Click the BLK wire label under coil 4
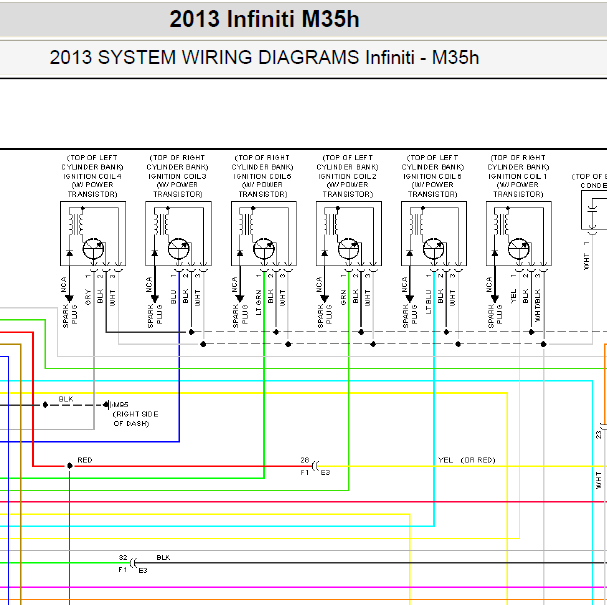 click(x=100, y=296)
